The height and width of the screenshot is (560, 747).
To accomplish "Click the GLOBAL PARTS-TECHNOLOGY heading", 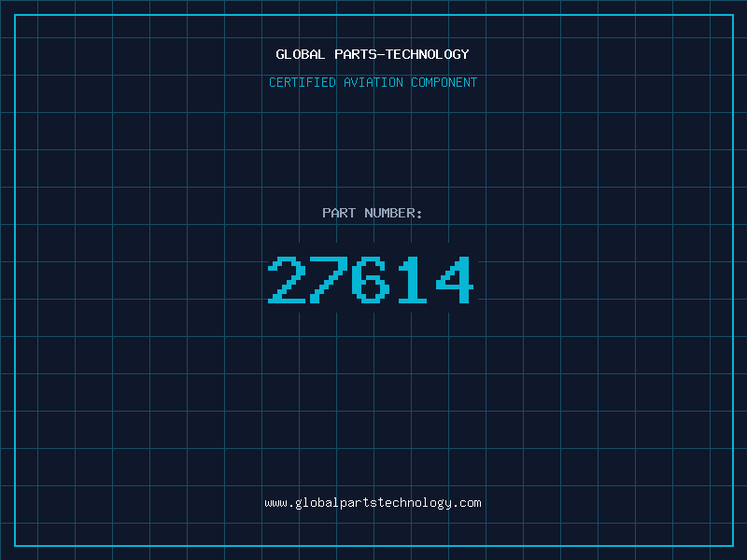I will (373, 54).
